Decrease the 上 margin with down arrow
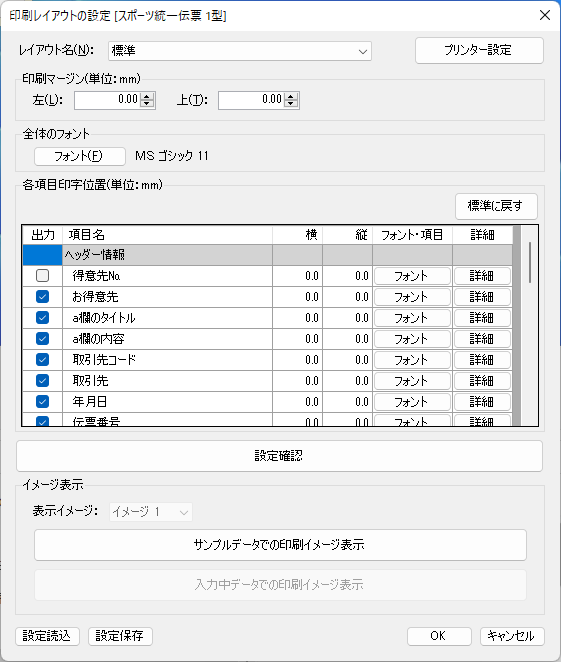 [x=291, y=104]
